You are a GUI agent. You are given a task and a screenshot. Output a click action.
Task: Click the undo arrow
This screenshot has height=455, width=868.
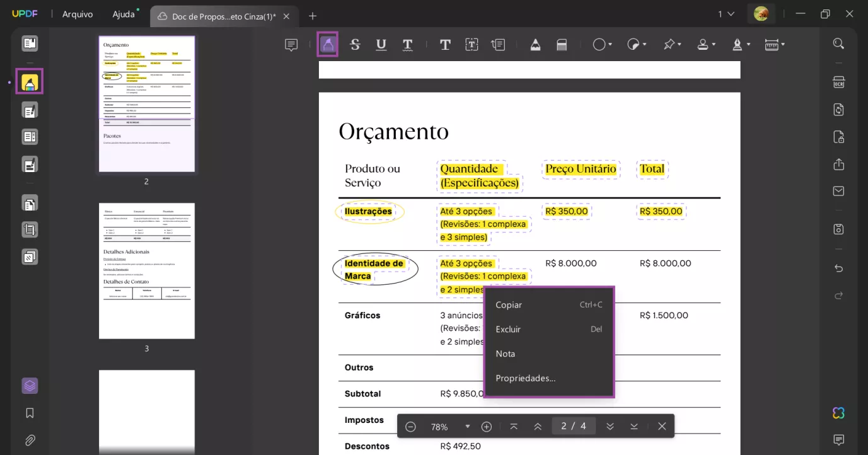838,268
